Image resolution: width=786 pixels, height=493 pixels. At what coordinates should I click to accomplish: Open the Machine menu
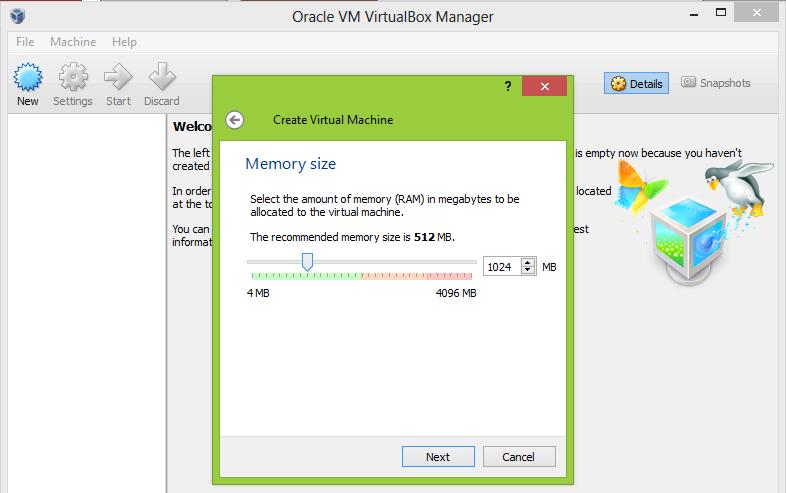pos(73,42)
